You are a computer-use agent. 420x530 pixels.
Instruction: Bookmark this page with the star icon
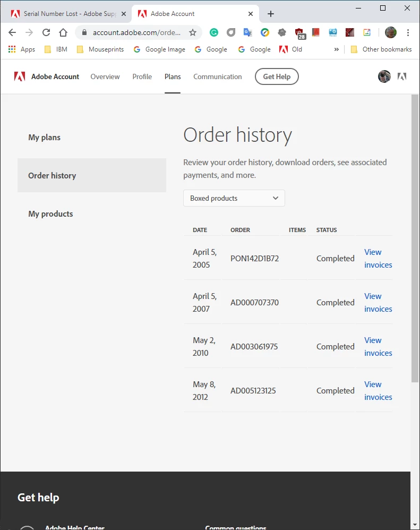point(193,32)
